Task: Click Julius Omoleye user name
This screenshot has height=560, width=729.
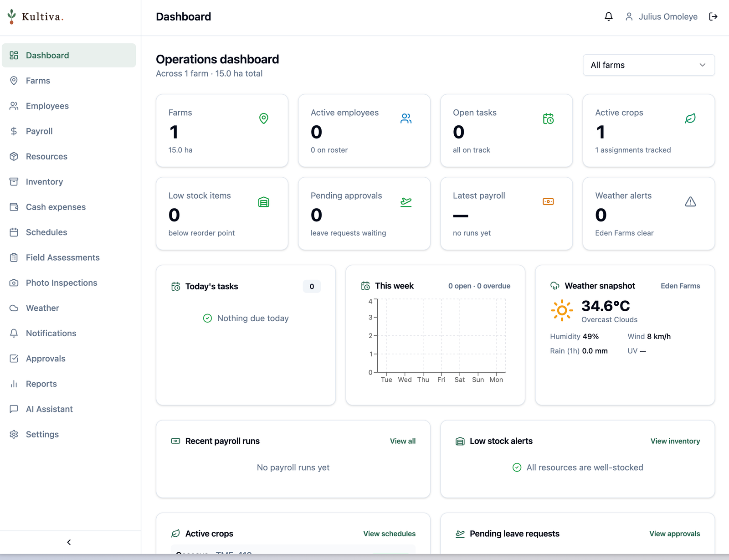Action: [x=668, y=17]
